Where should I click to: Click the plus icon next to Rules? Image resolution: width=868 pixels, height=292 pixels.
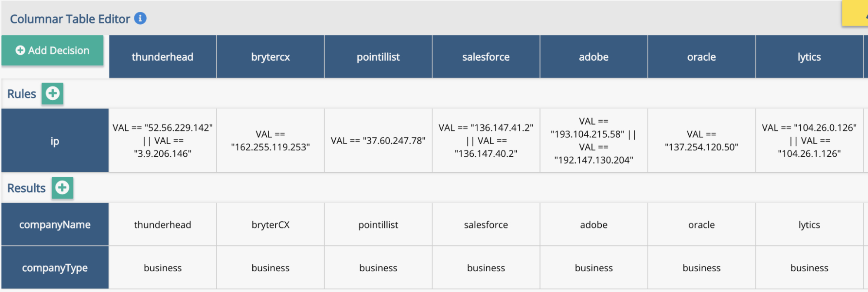pos(52,93)
